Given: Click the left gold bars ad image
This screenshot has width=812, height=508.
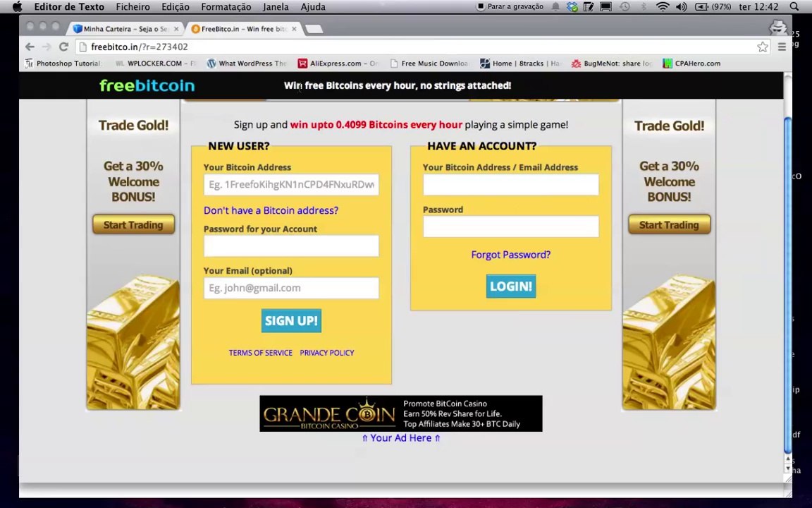Looking at the screenshot, I should click(x=133, y=342).
